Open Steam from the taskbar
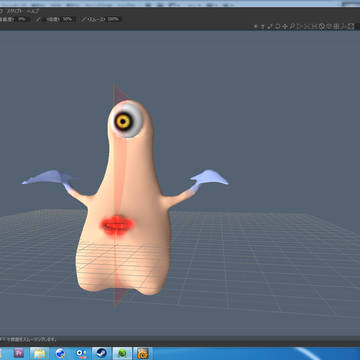360x360 pixels. point(101,353)
